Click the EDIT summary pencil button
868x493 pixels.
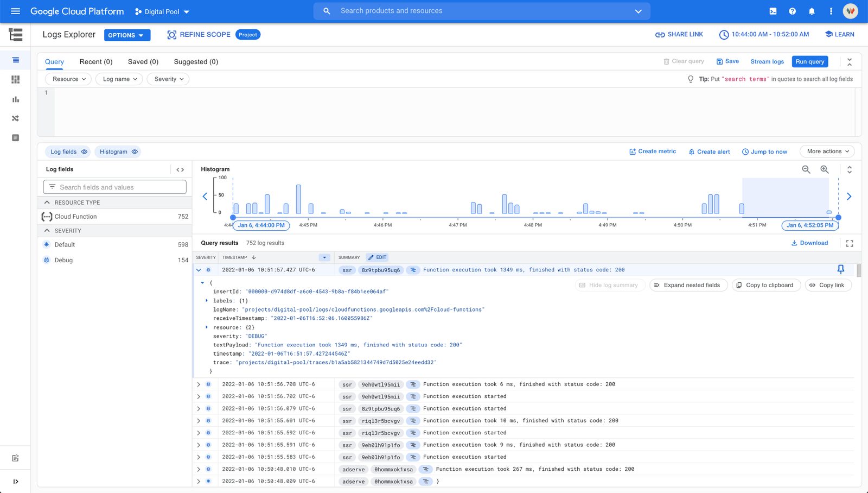(378, 257)
